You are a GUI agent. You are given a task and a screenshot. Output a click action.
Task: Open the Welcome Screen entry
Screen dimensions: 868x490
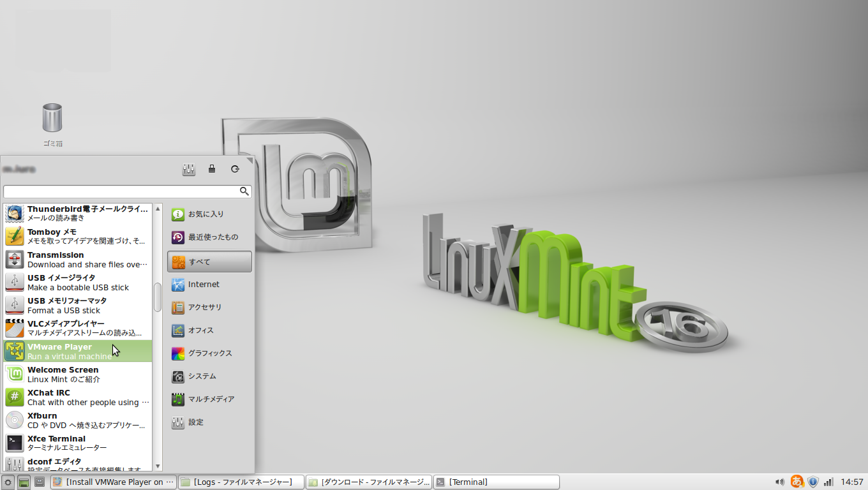77,375
